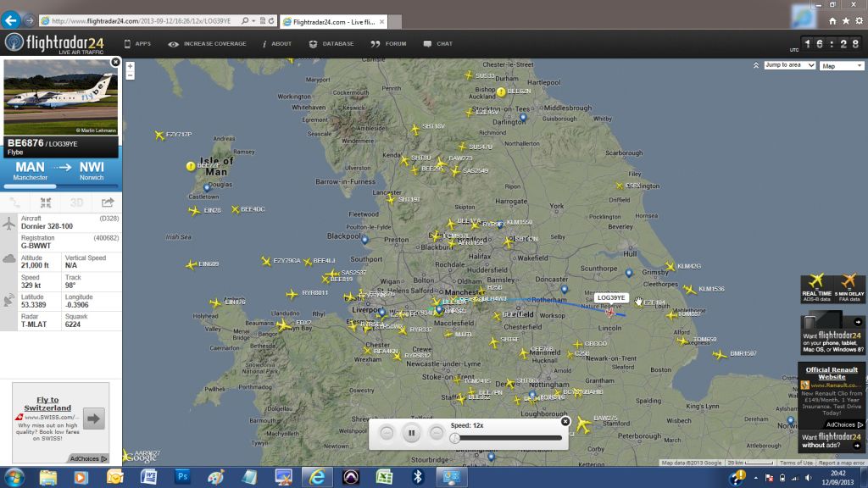The width and height of the screenshot is (868, 488).
Task: Open the Fly to Switzerland ad link
Action: [x=47, y=403]
